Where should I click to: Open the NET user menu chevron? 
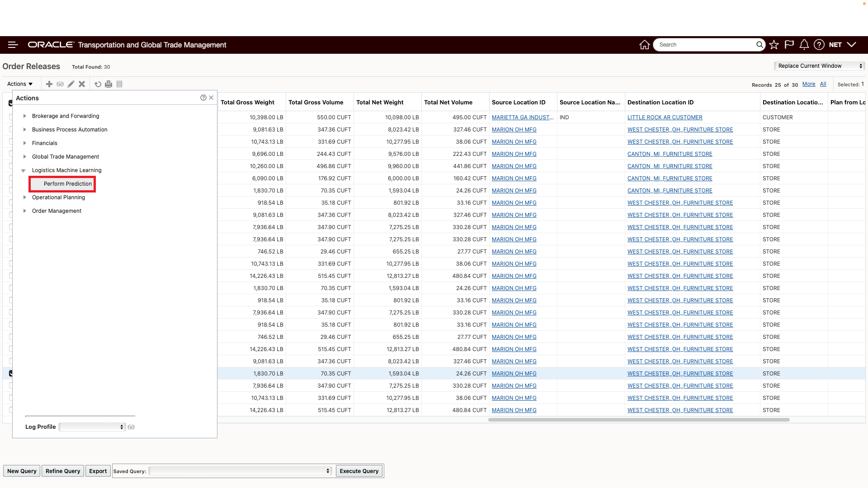click(x=851, y=45)
